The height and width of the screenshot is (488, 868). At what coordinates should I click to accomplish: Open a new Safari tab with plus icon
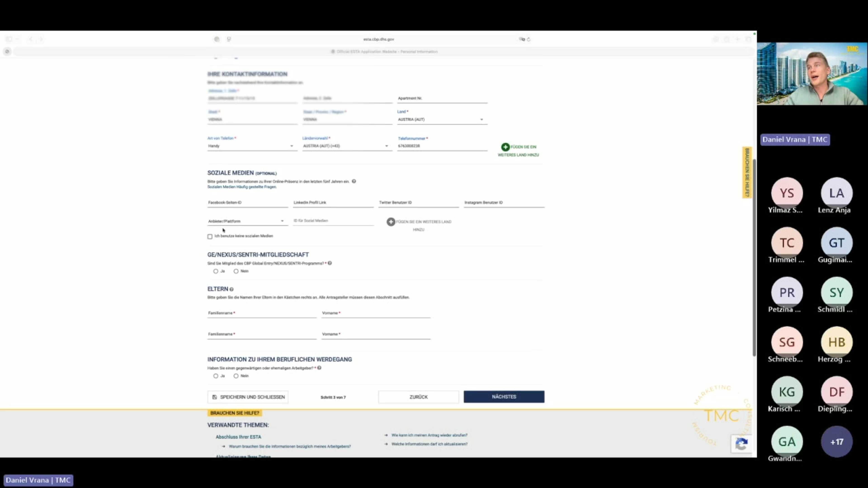coord(737,39)
